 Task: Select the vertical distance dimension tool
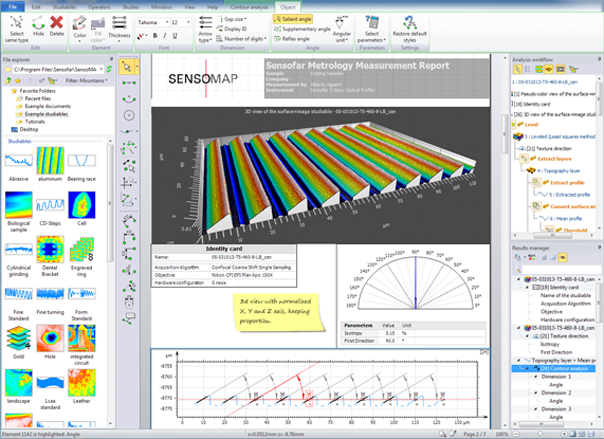129,254
